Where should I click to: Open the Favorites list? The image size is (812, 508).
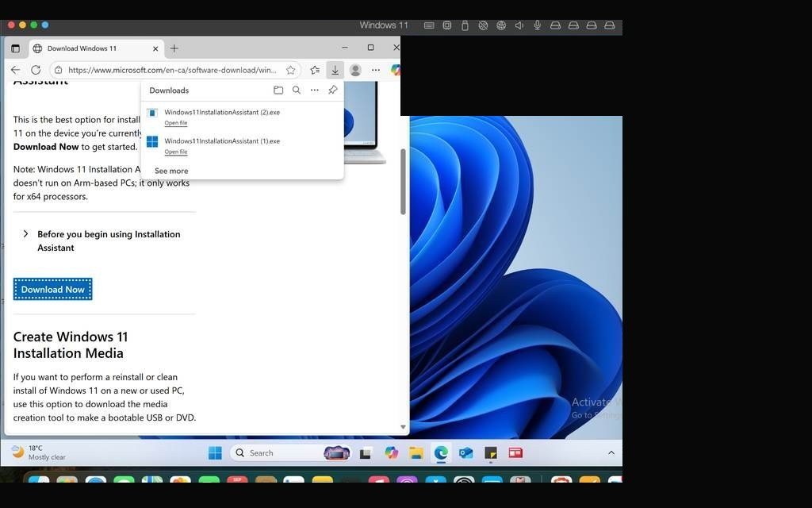[315, 70]
